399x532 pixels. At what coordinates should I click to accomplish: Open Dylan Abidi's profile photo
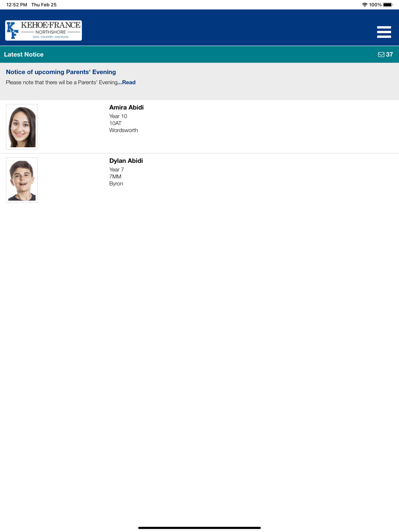tap(22, 180)
